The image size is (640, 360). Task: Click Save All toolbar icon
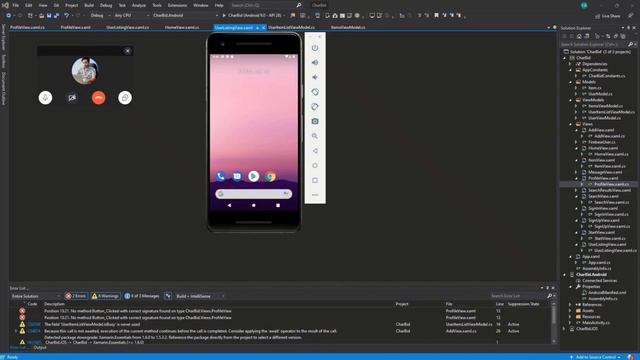(x=56, y=16)
